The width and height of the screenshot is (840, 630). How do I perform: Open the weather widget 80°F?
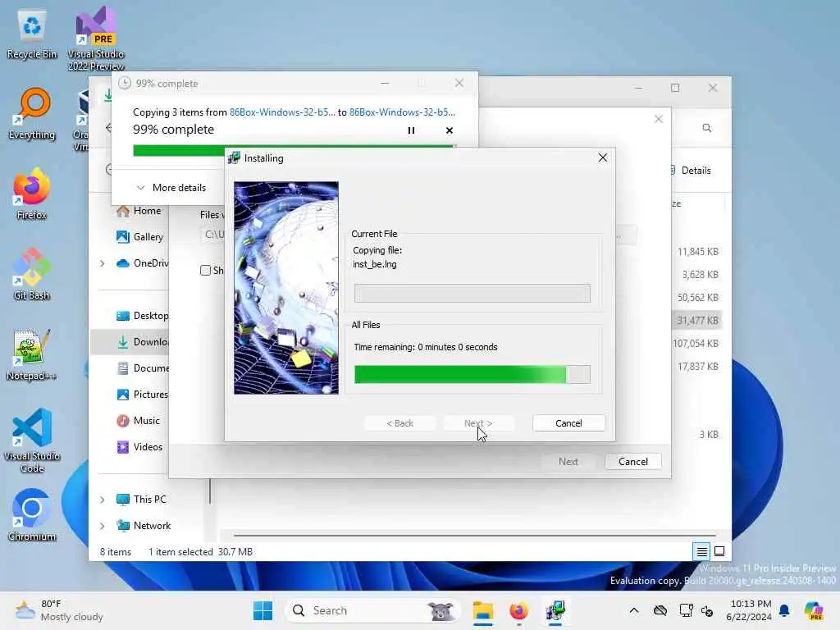tap(59, 610)
